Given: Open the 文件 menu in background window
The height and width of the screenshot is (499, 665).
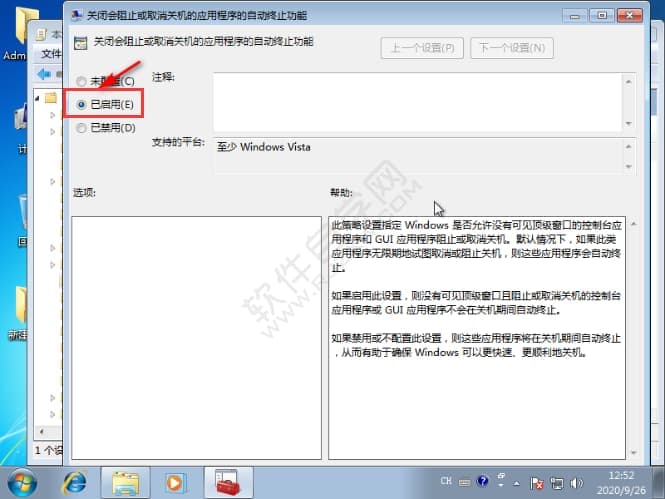Looking at the screenshot, I should (x=51, y=54).
